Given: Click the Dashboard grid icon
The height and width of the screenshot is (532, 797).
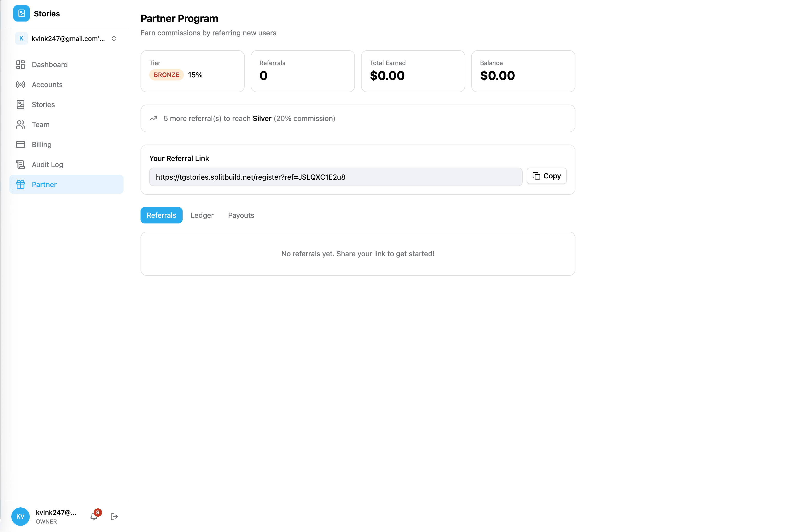Looking at the screenshot, I should (20, 65).
